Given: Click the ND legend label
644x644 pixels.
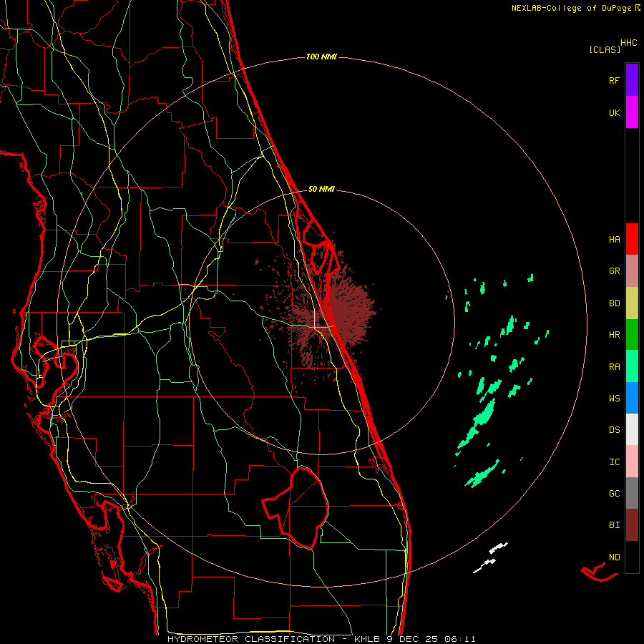Looking at the screenshot, I should (614, 557).
